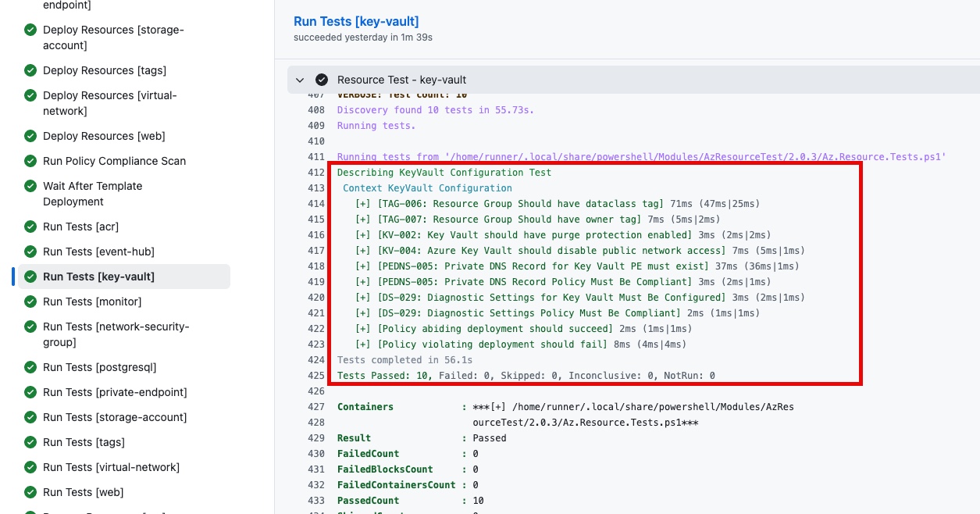
Task: Click log line number 416
Action: tap(315, 235)
